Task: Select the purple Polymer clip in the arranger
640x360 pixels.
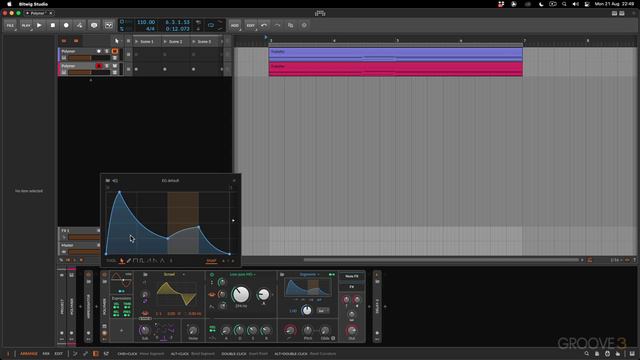Action: tap(396, 54)
